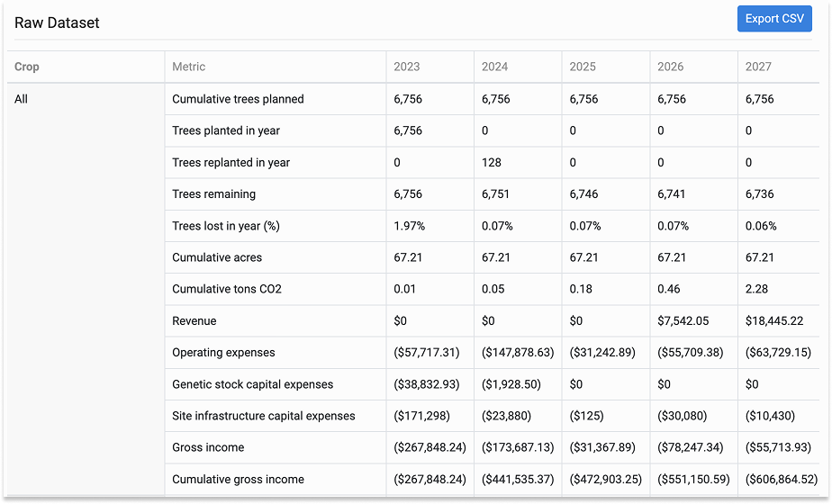Click gross income ($78,247.34)
The image size is (832, 504).
[x=691, y=448]
